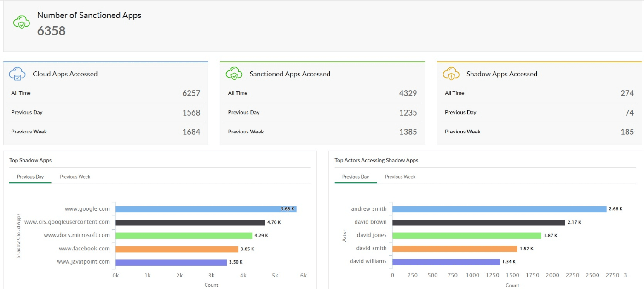Click the 2.68 K bar for andrew smith
Viewport: 644px width, 289px height.
497,208
